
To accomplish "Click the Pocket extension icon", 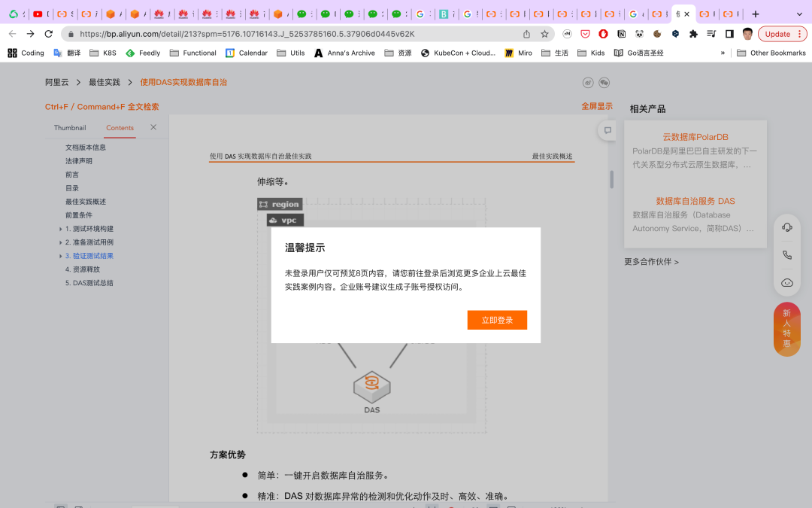I will (585, 34).
